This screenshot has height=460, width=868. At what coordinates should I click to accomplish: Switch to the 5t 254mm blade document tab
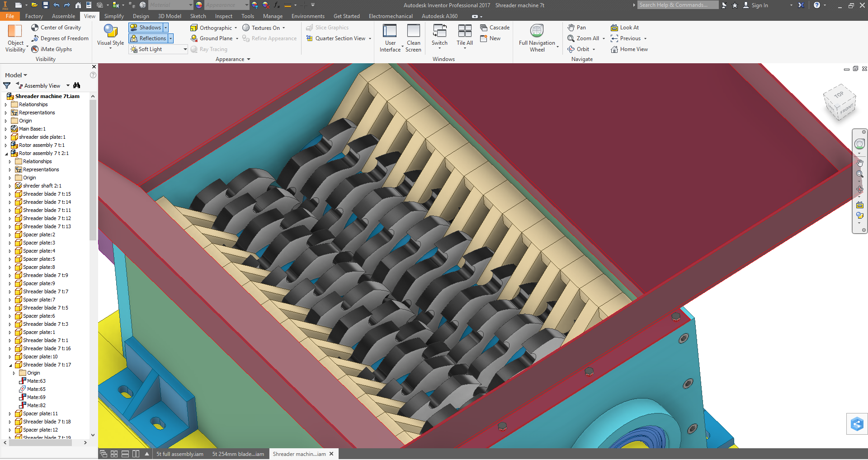(238, 454)
